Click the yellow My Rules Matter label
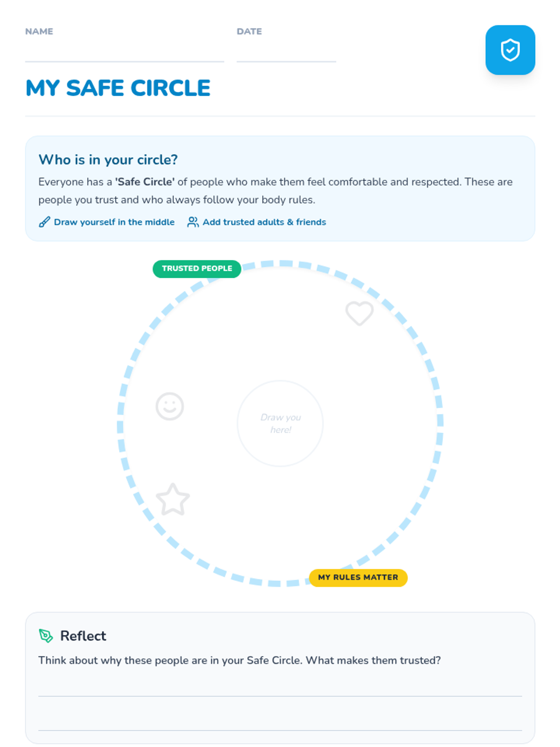560x747 pixels. click(358, 578)
